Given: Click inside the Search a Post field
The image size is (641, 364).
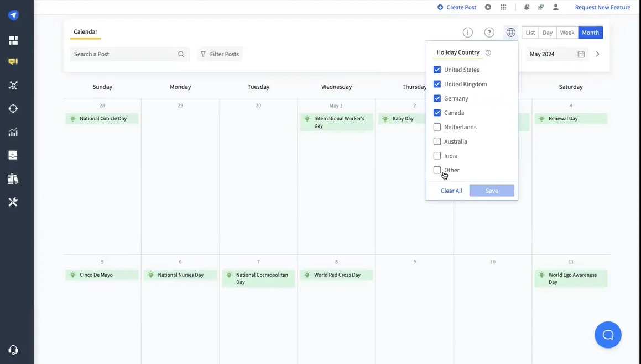Looking at the screenshot, I should click(122, 53).
